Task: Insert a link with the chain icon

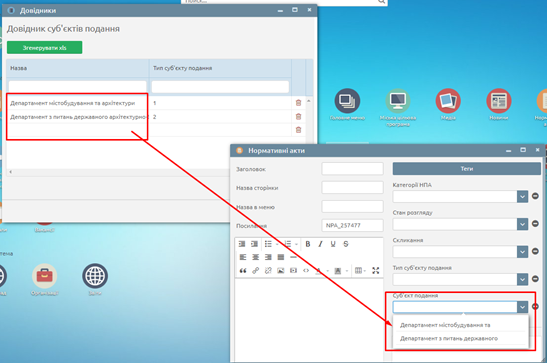Action: coord(256,271)
